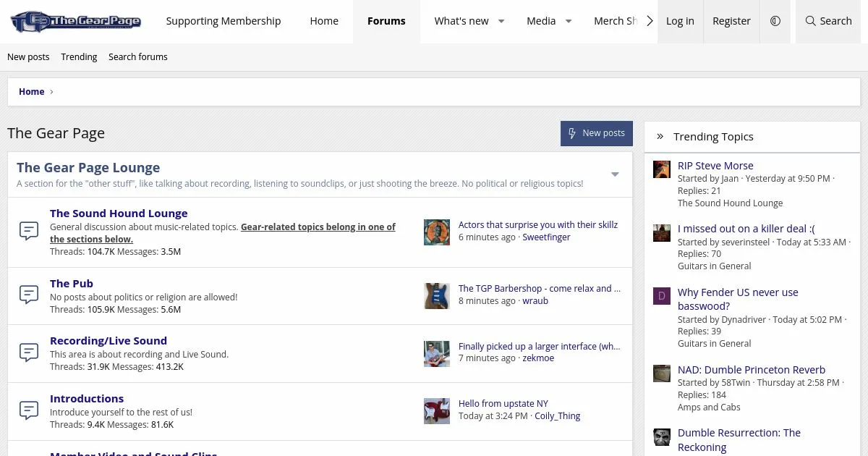
Task: Open the Merch Shop nav item
Action: pos(614,22)
